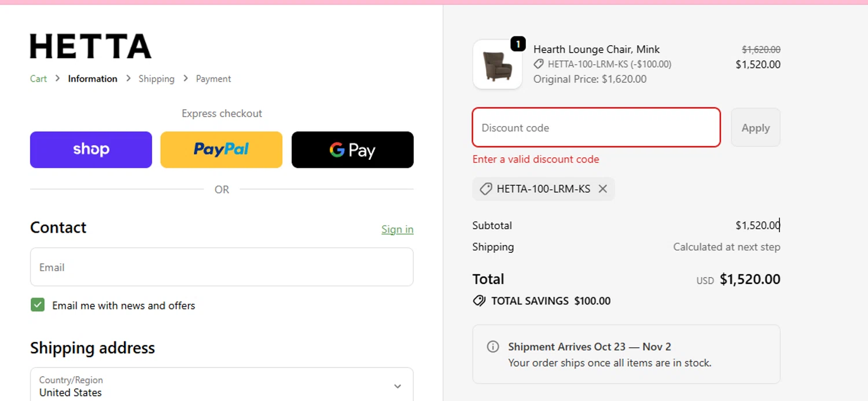Viewport: 868px width, 401px height.
Task: Remove applied HETTA-100-LRM-KS discount tag
Action: pyautogui.click(x=602, y=189)
